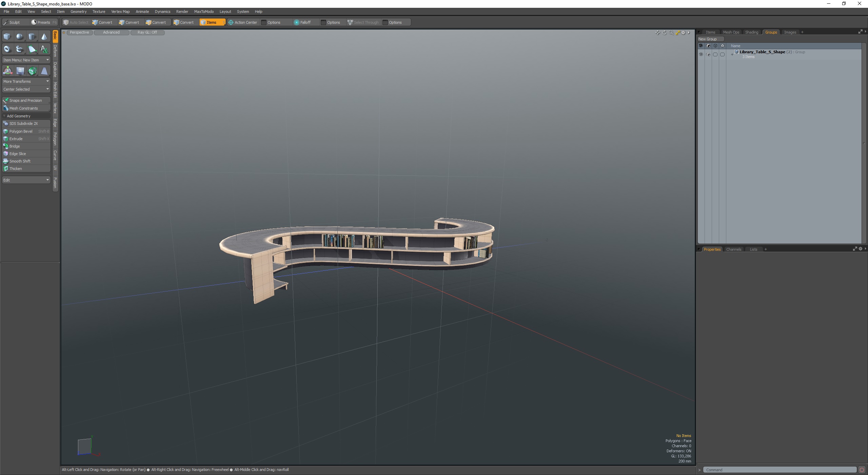Viewport: 868px width, 475px height.
Task: Open the Advanced shading style dropdown
Action: click(111, 33)
